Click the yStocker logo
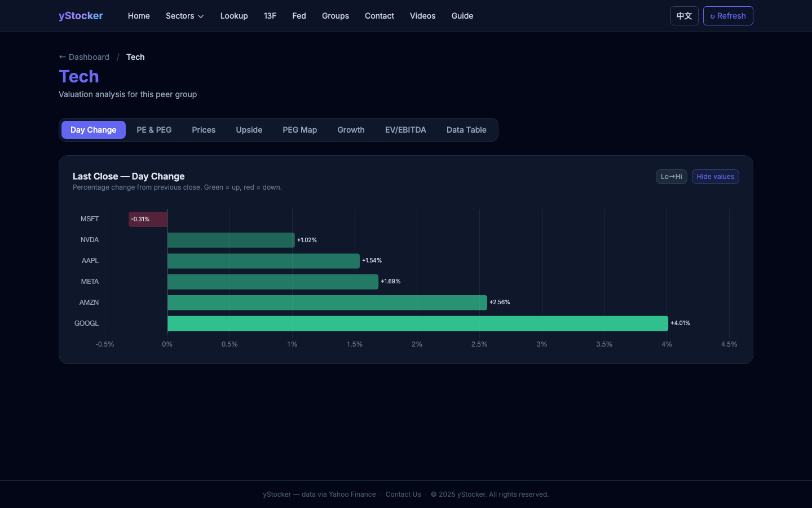 (81, 16)
